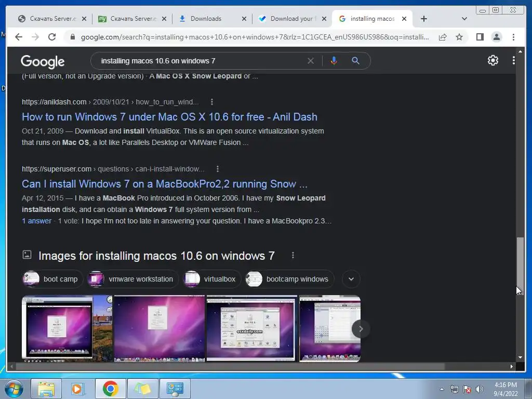
Task: Open the anildash.com URL breadcrumb
Action: pyautogui.click(x=110, y=102)
